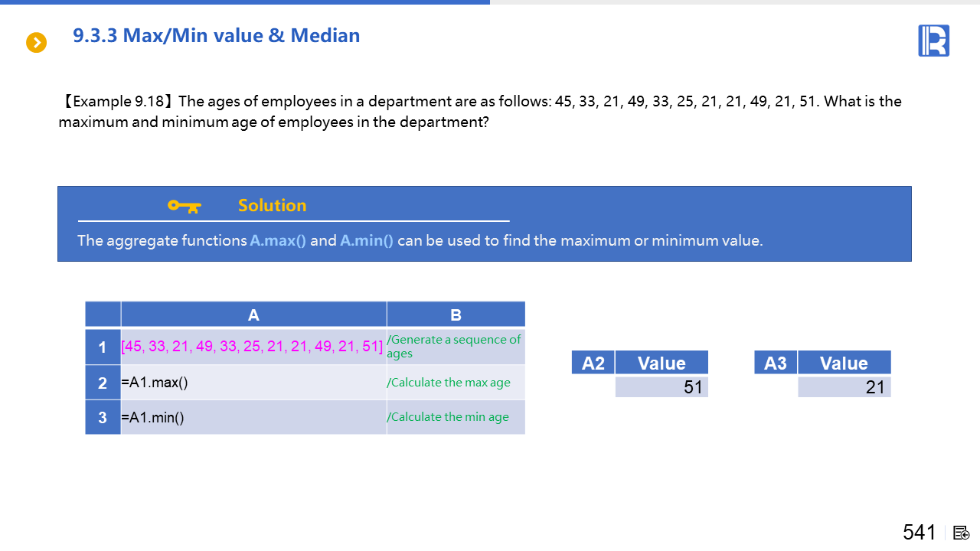Select row 3 header of the code grid
The image size is (980, 551).
(103, 418)
